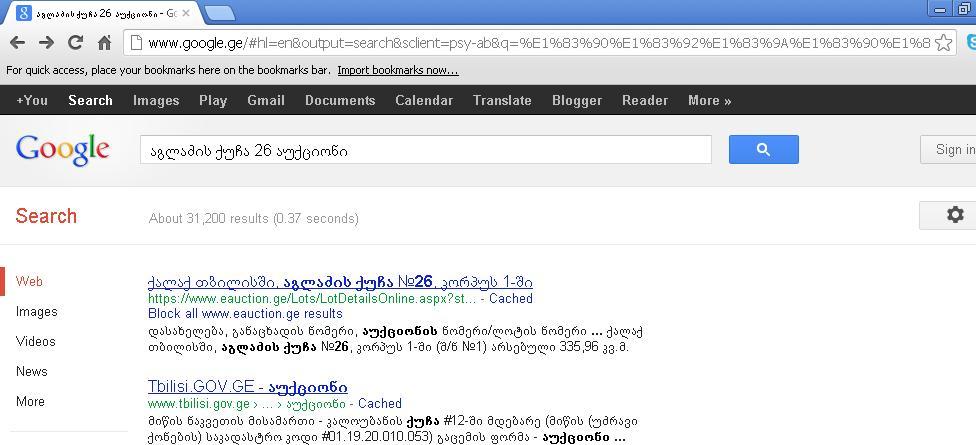Image resolution: width=976 pixels, height=445 pixels.
Task: Click the Google search query box
Action: (426, 150)
